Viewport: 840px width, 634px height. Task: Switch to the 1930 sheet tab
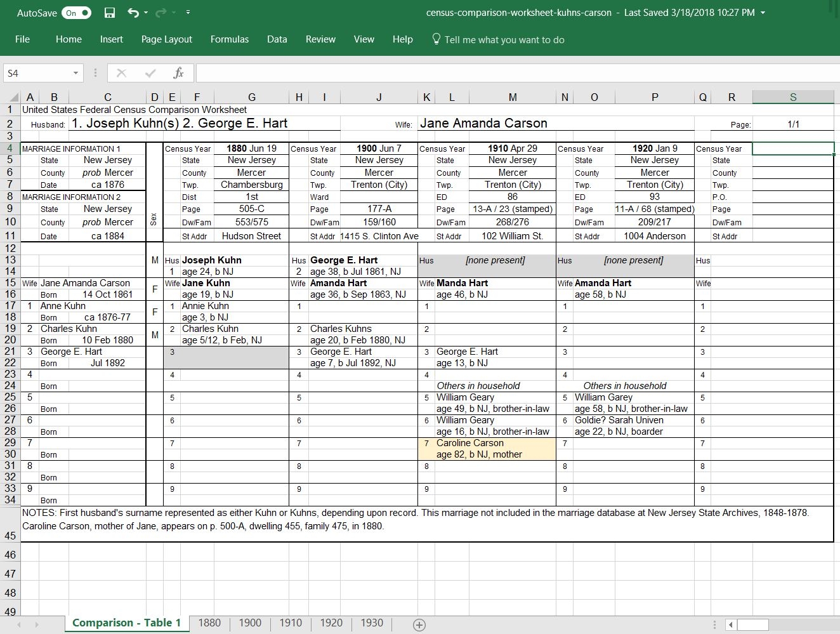(372, 623)
